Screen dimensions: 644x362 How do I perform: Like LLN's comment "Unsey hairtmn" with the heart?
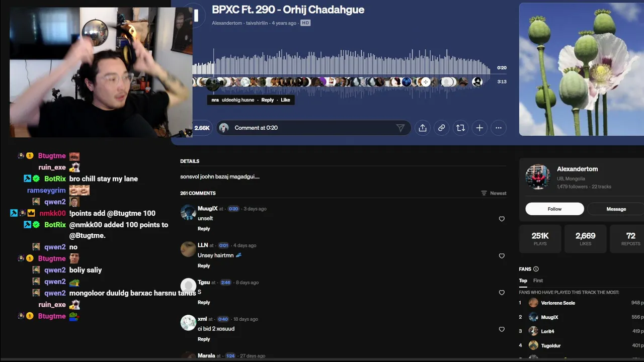click(502, 255)
